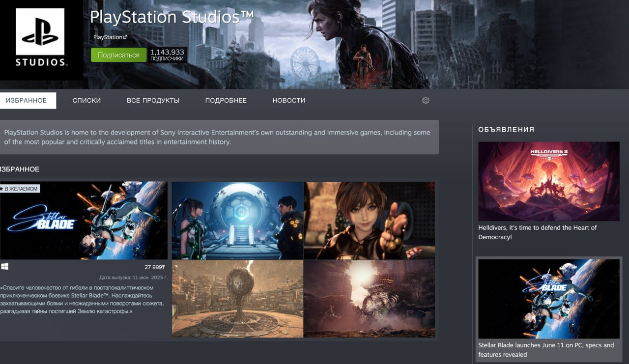Open the Stellar Blade featured capsule image
The height and width of the screenshot is (364, 629).
84,221
